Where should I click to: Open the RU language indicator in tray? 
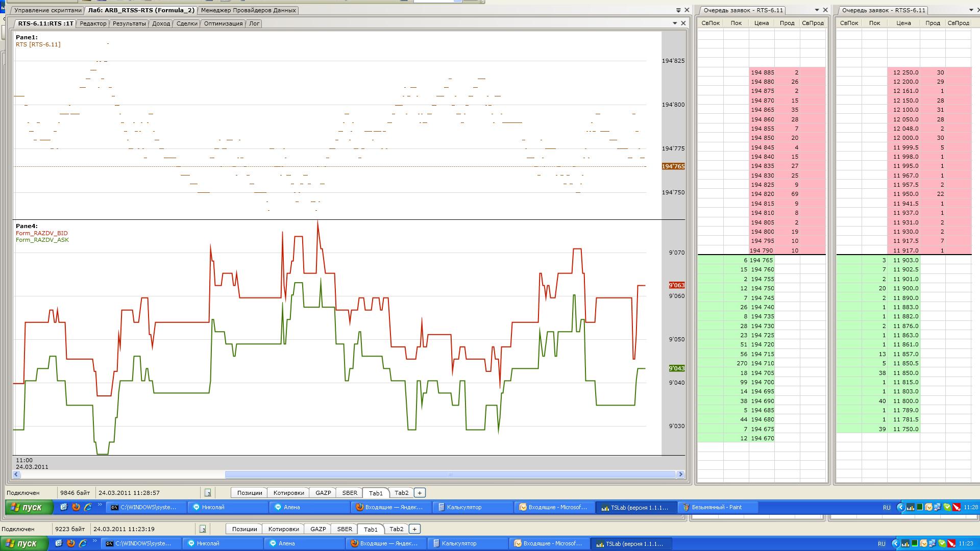click(x=887, y=508)
